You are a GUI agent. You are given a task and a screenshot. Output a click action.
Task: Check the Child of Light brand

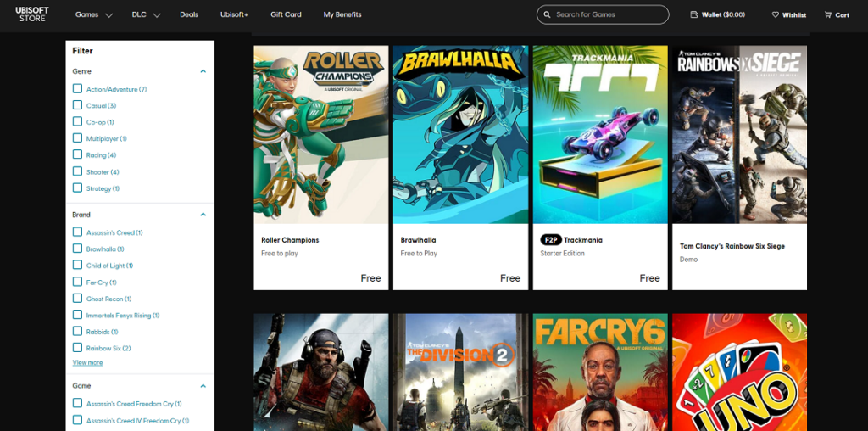coord(77,265)
